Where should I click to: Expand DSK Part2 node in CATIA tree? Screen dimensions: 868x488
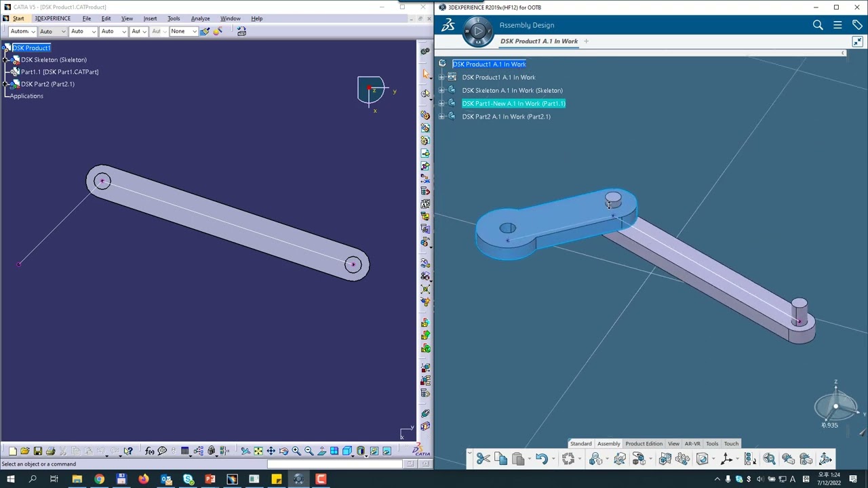[x=6, y=84]
